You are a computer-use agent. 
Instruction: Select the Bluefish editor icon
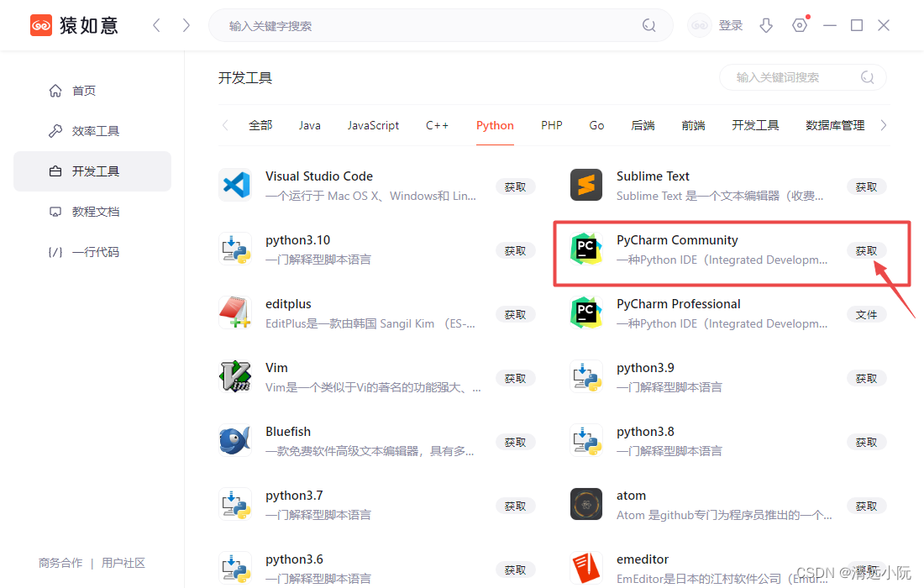click(x=234, y=440)
